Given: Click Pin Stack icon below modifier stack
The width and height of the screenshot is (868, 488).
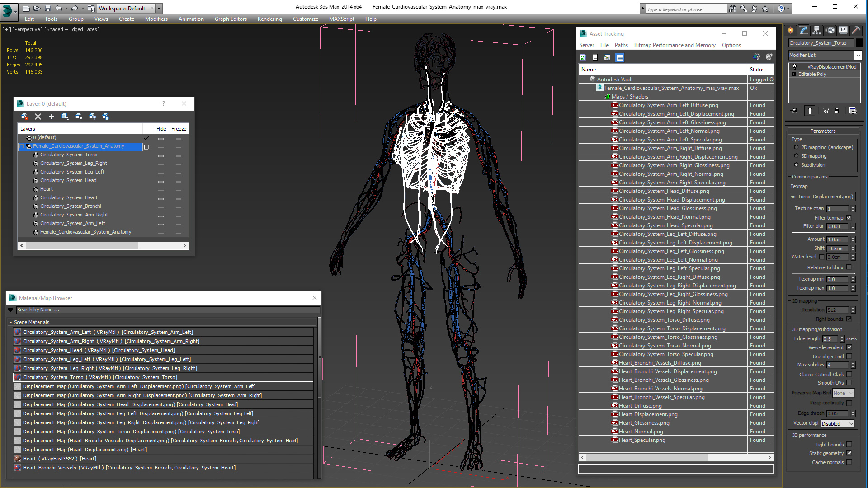Looking at the screenshot, I should pos(794,111).
